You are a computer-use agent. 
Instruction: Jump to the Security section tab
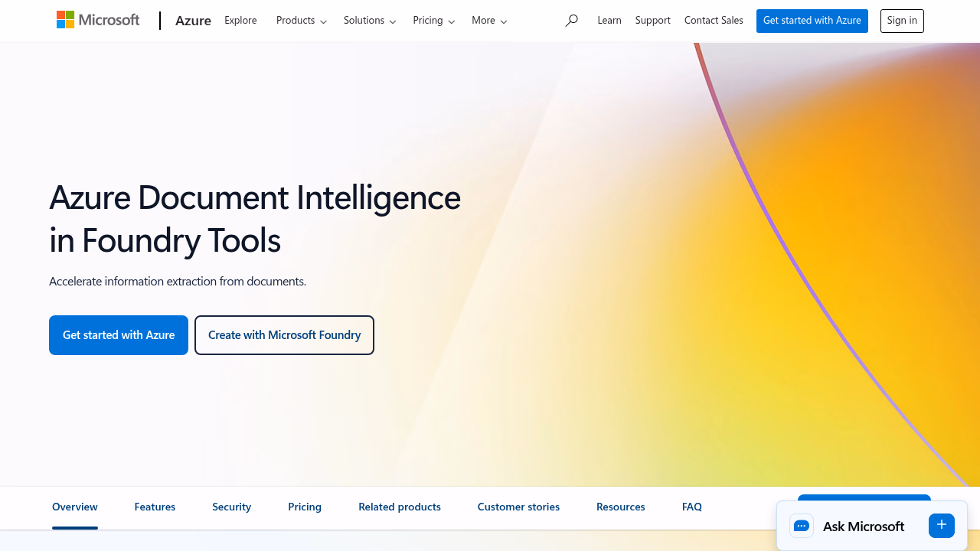[x=231, y=507]
